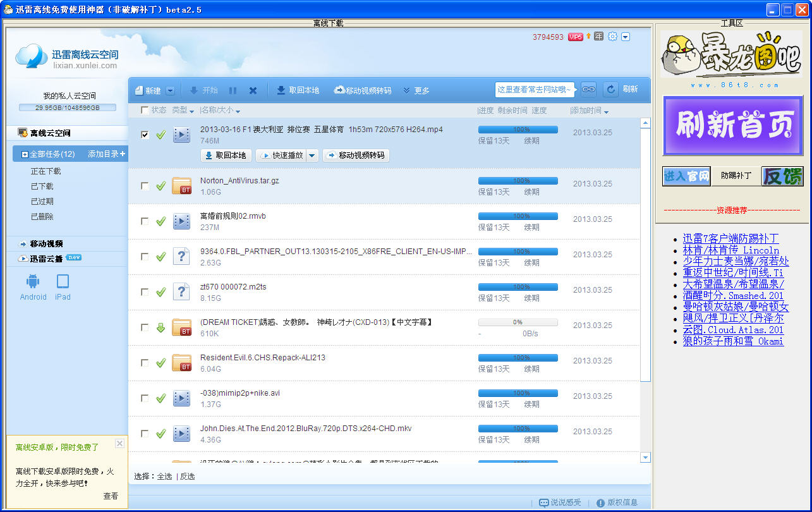Check the John.Dies.At.The.End mkv checkbox
The height and width of the screenshot is (512, 812).
pyautogui.click(x=145, y=434)
